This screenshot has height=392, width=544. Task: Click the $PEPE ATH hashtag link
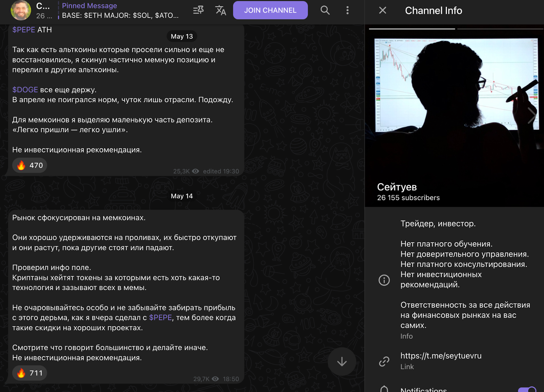click(x=24, y=30)
